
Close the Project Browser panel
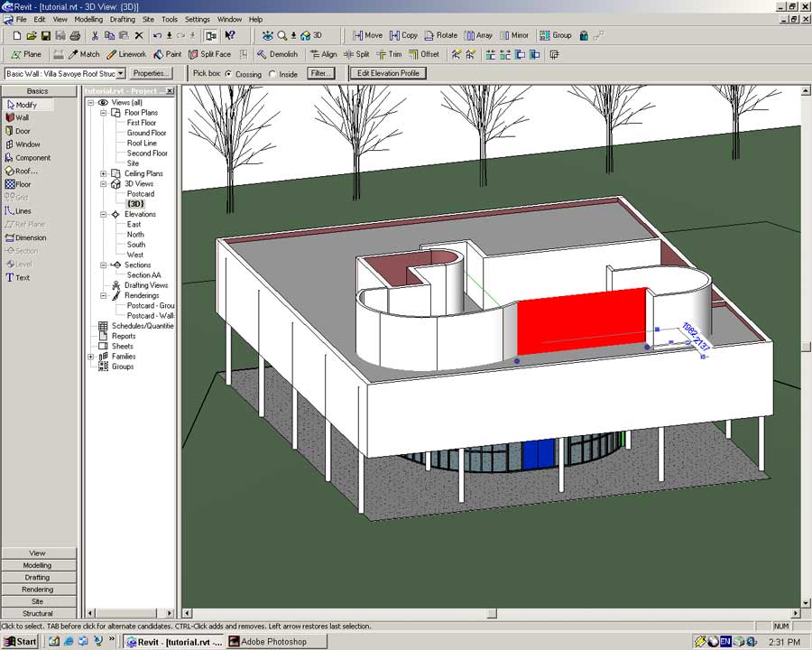[170, 91]
